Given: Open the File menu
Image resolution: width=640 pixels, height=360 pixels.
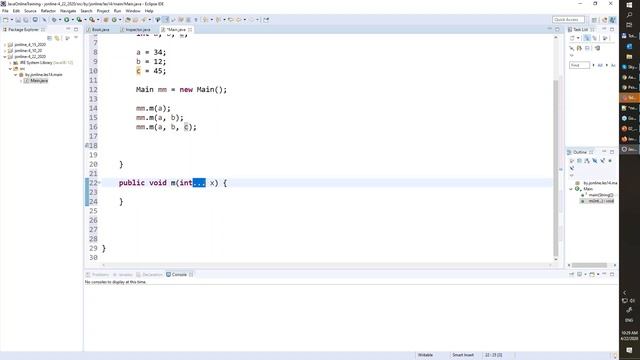Looking at the screenshot, I should [5, 11].
